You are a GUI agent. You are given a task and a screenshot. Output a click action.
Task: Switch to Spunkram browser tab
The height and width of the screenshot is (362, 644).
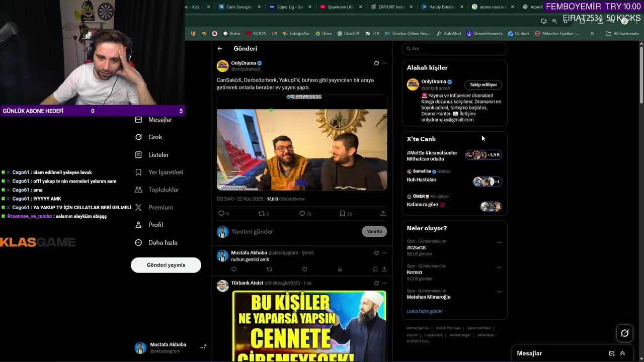[x=341, y=7]
